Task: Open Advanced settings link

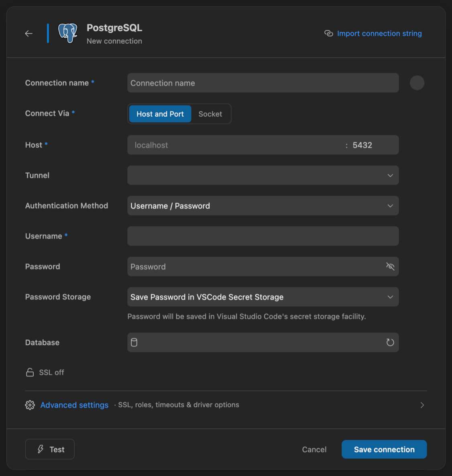Action: 74,405
